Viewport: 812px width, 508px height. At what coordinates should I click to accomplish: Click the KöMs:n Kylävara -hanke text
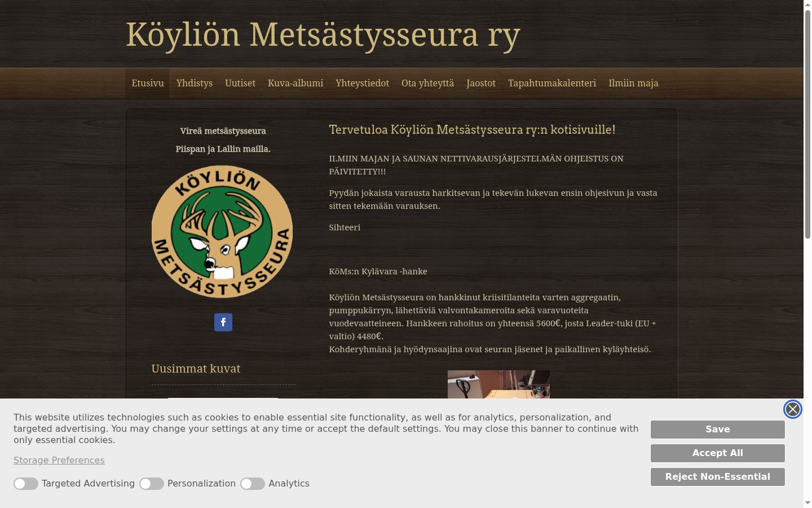(378, 271)
